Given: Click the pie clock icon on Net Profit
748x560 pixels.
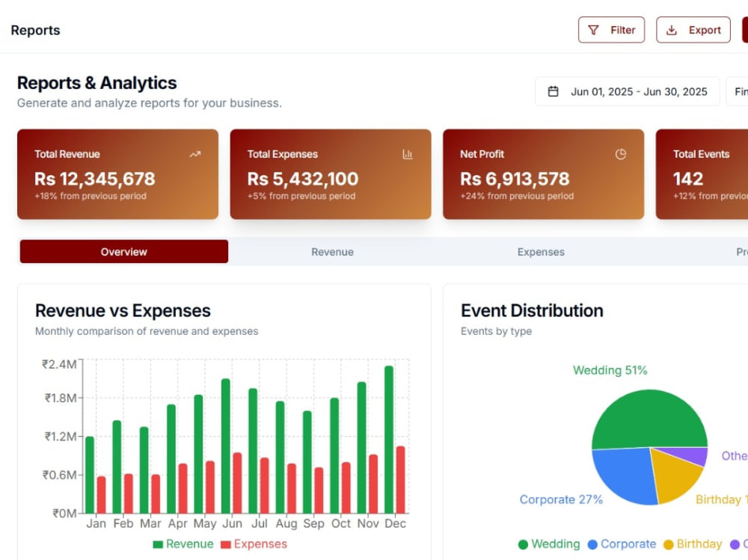Looking at the screenshot, I should [621, 154].
